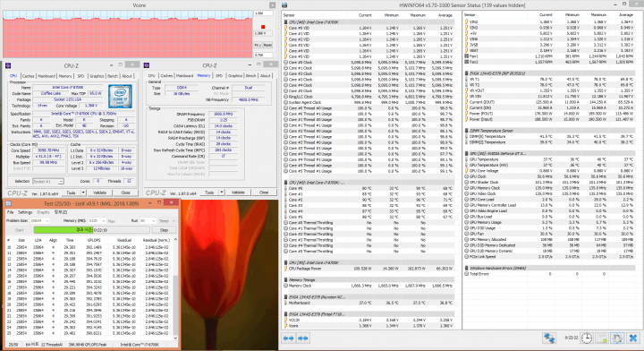
Task: Click Memory Timings group icon
Action: [x=286, y=279]
